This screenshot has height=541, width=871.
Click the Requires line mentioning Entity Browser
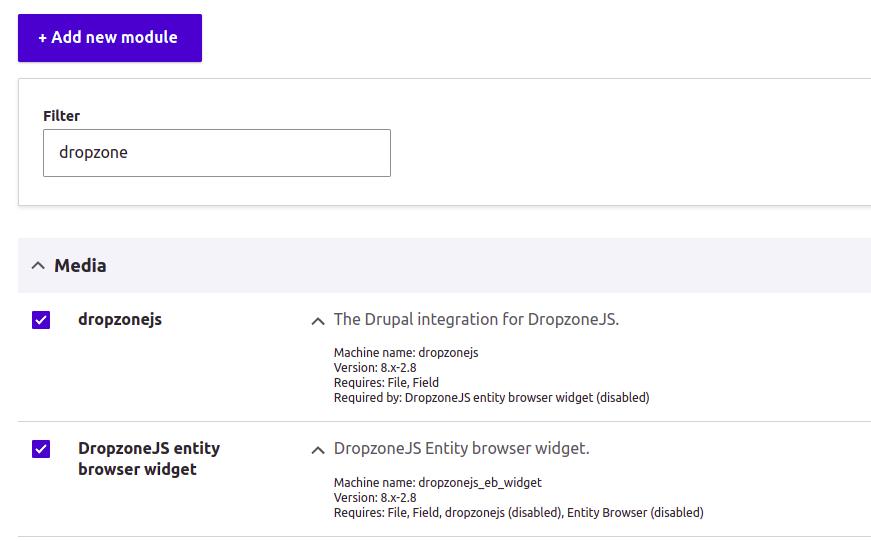tap(518, 513)
